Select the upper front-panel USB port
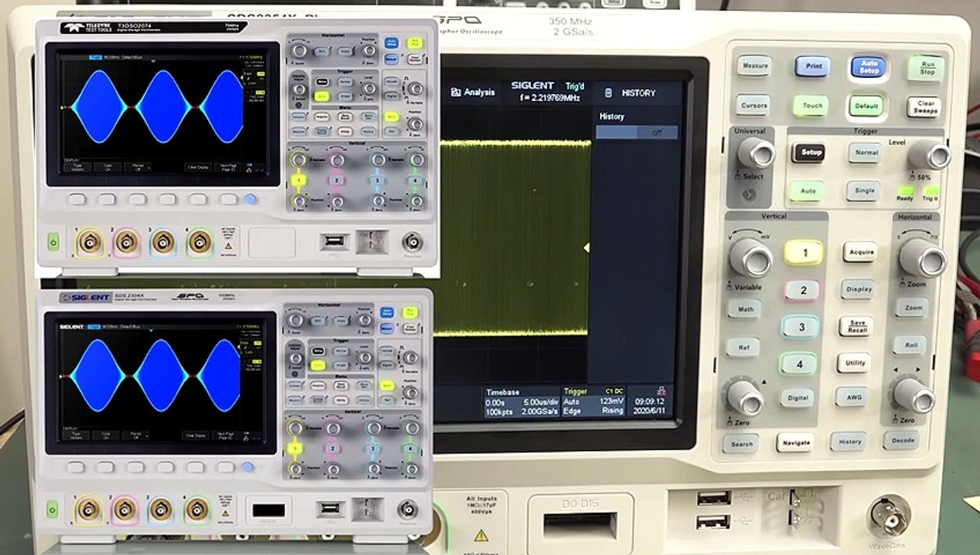The height and width of the screenshot is (555, 980). point(713,498)
